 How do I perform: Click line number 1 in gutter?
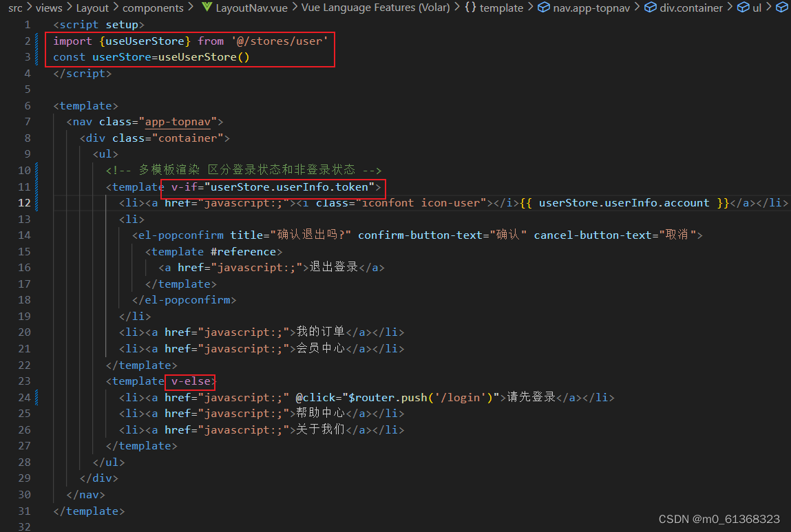[x=28, y=25]
